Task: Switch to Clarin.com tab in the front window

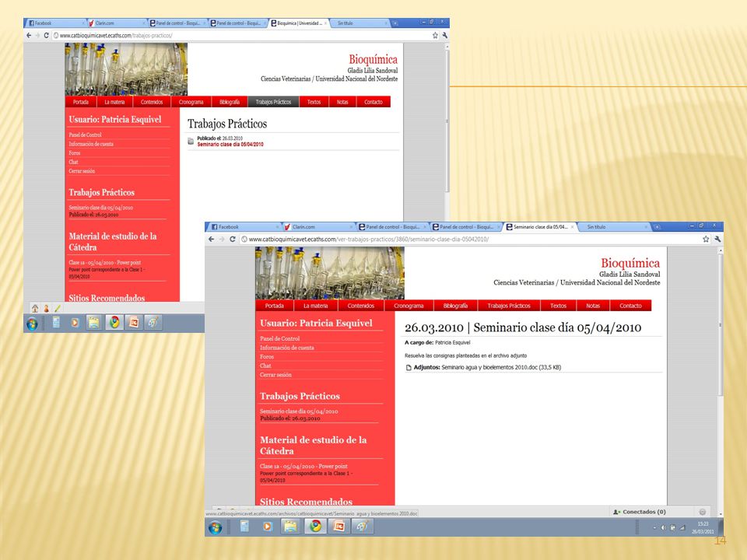Action: [319, 227]
